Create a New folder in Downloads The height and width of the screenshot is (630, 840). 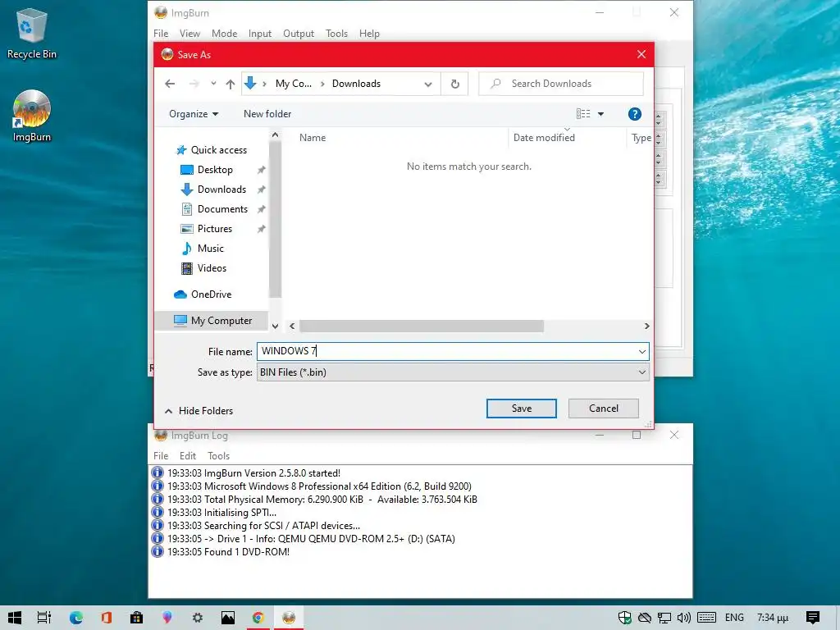(267, 114)
